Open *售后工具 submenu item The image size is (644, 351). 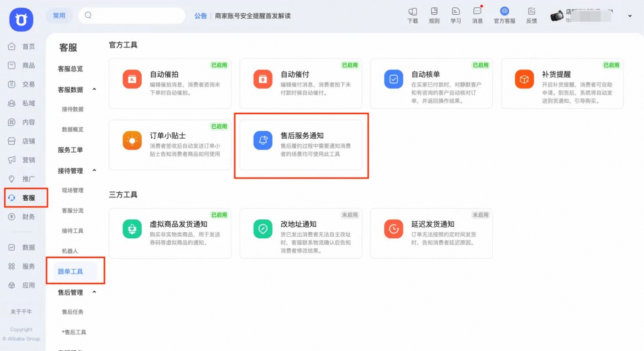74,332
